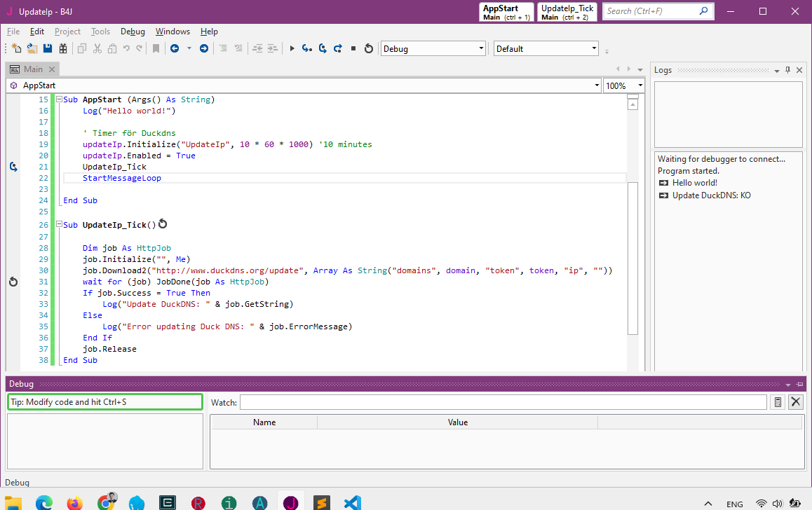Click the magnifier icon in search box
The height and width of the screenshot is (510, 812).
[x=703, y=11]
